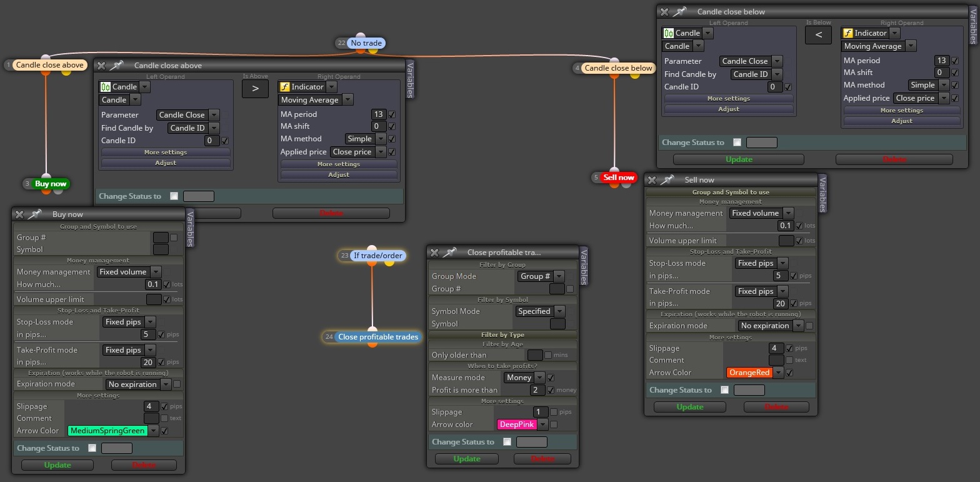The image size is (980, 482).
Task: Pin the Candle close above panel
Action: point(117,65)
